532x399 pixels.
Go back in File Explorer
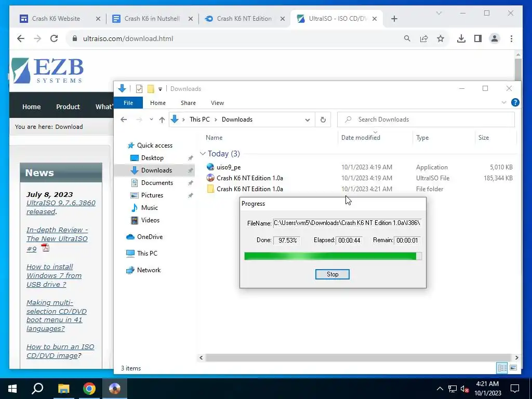click(x=124, y=119)
